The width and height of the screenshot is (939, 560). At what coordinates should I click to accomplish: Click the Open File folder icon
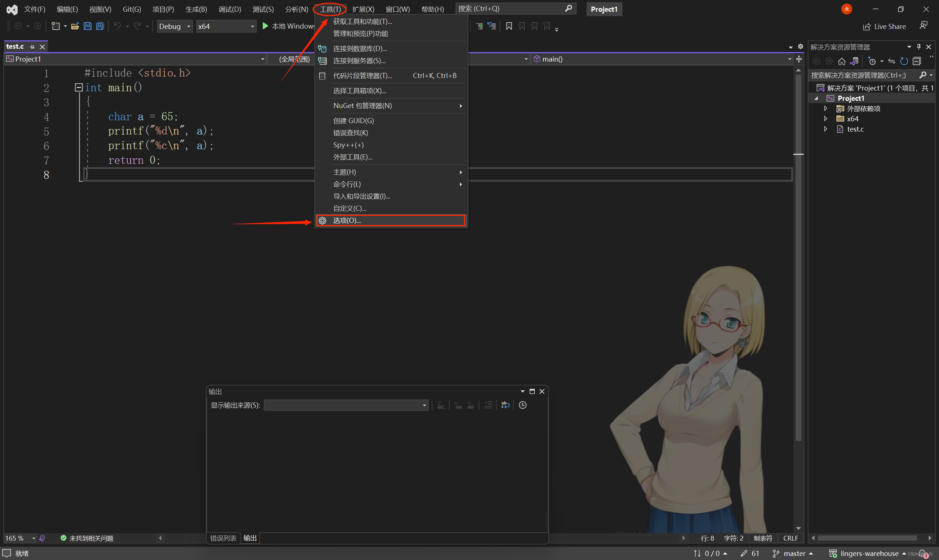click(75, 26)
